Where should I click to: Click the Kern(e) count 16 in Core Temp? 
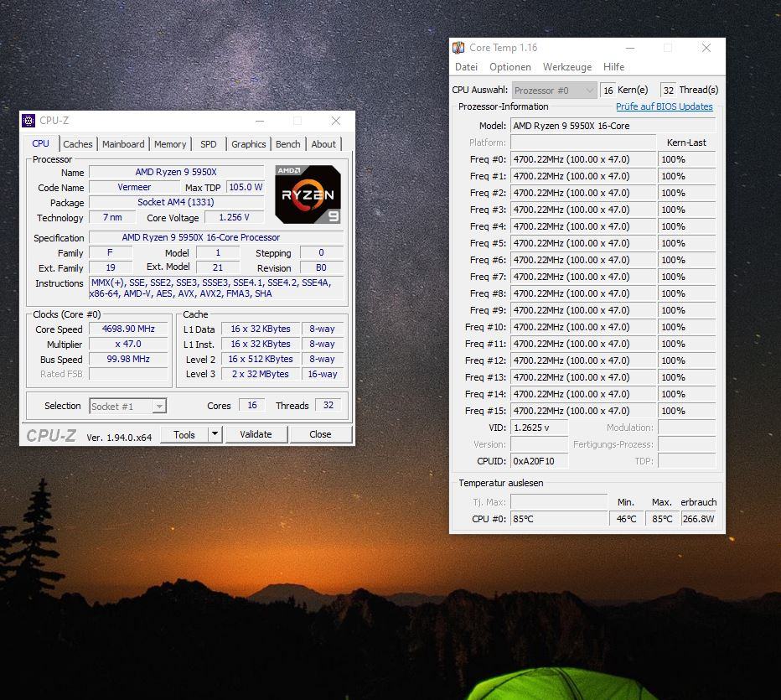(608, 91)
